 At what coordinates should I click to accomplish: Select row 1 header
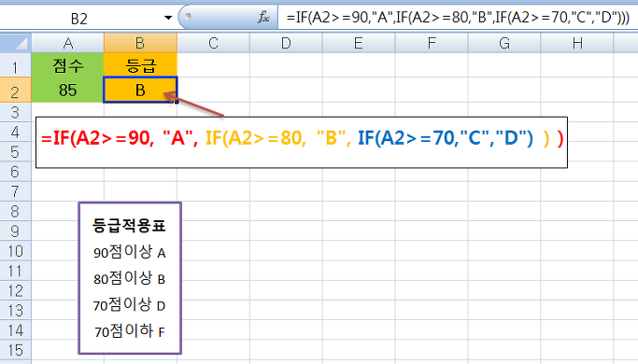[16, 65]
